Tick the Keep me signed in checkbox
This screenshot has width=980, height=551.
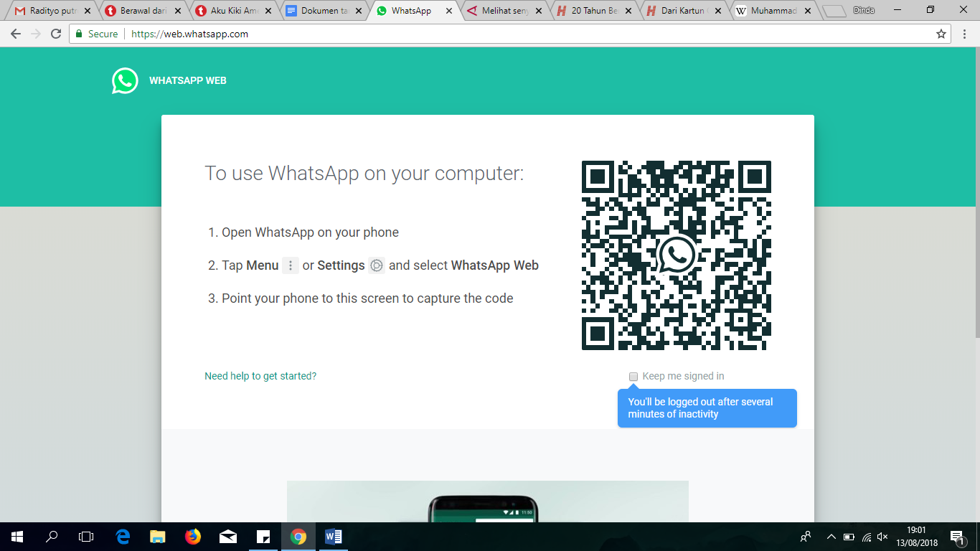pyautogui.click(x=633, y=377)
